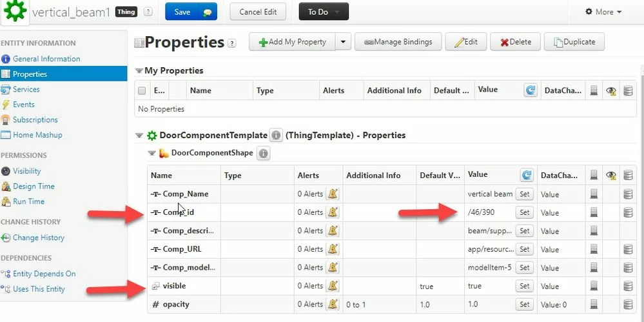This screenshot has width=644, height=322.
Task: Set the value of opacity
Action: 525,305
